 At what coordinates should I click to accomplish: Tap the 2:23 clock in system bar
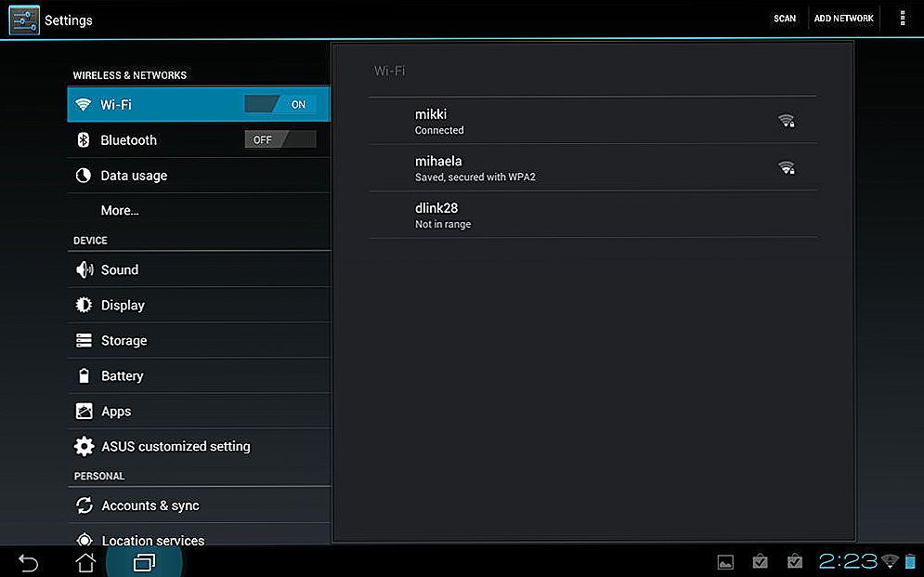(848, 561)
